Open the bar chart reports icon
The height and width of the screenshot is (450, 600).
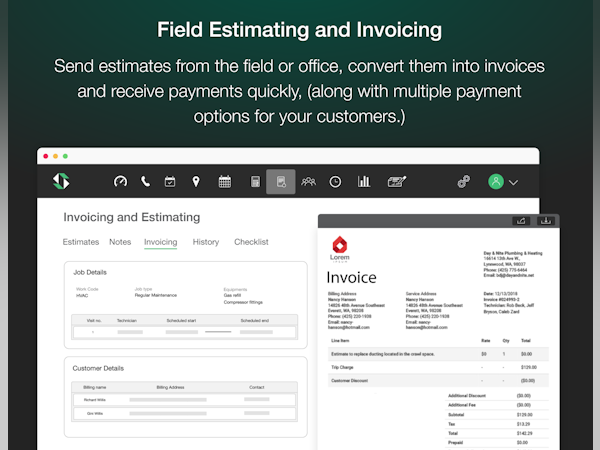click(x=364, y=181)
